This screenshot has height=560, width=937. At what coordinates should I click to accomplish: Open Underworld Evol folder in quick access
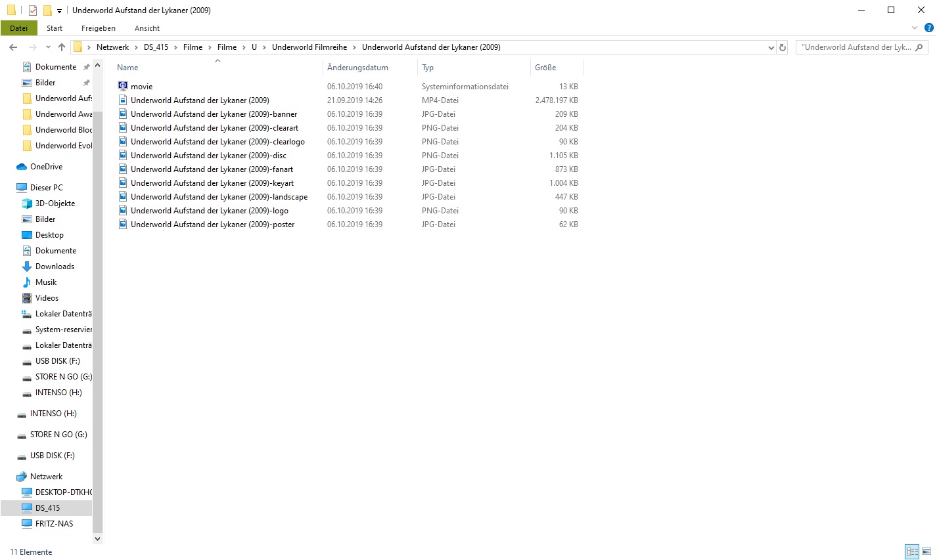coord(64,146)
